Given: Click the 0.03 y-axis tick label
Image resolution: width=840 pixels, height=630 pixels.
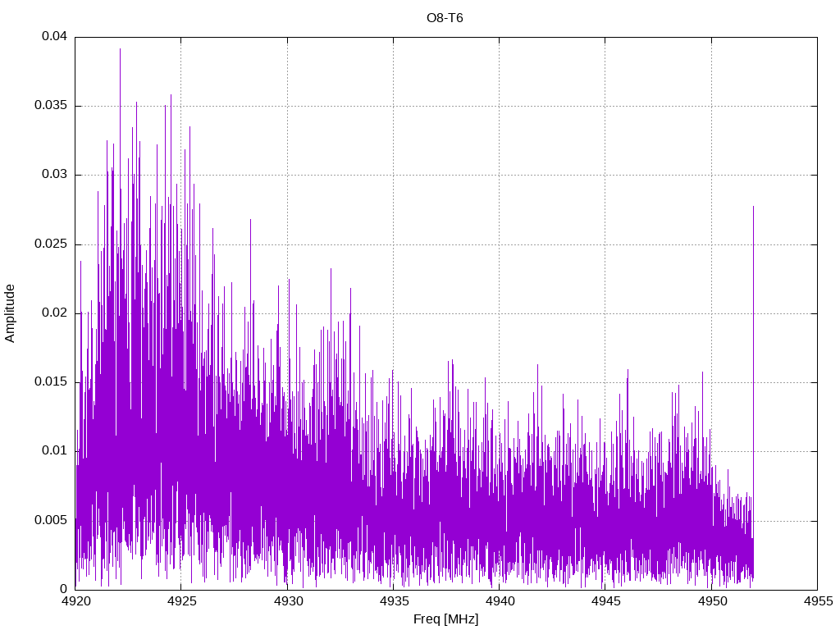Looking at the screenshot, I should click(55, 175).
